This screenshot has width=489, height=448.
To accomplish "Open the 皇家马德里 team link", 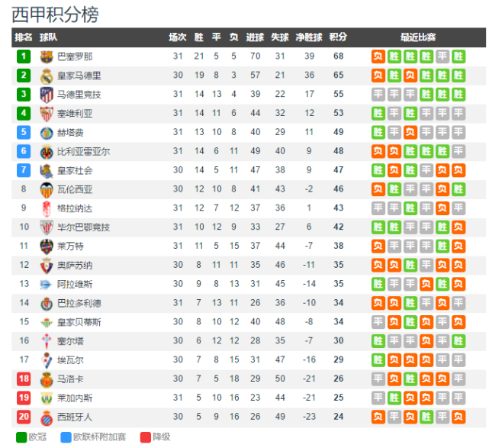I will 79,76.
